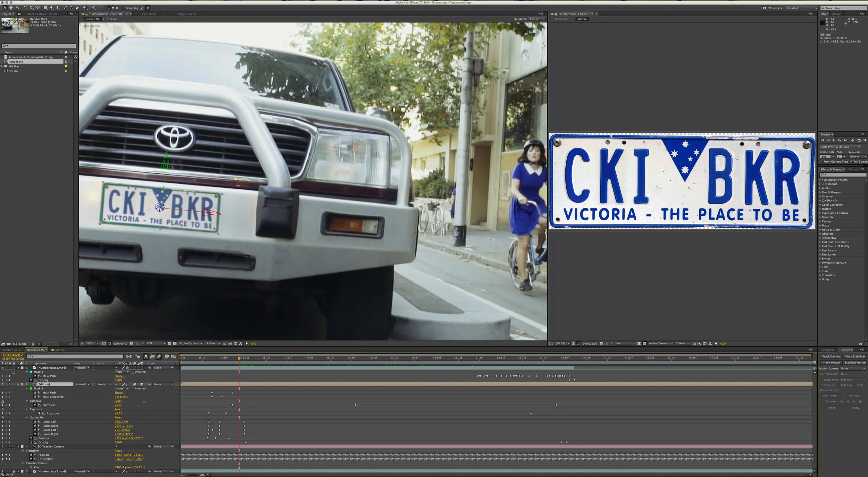The image size is (868, 477).
Task: Open the Edit me timeline tab
Action: point(59,350)
